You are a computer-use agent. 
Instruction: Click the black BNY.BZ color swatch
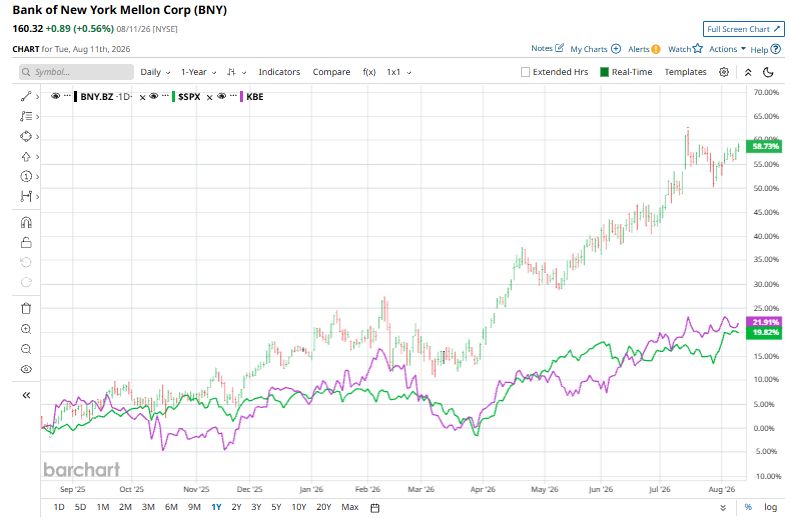[x=76, y=96]
